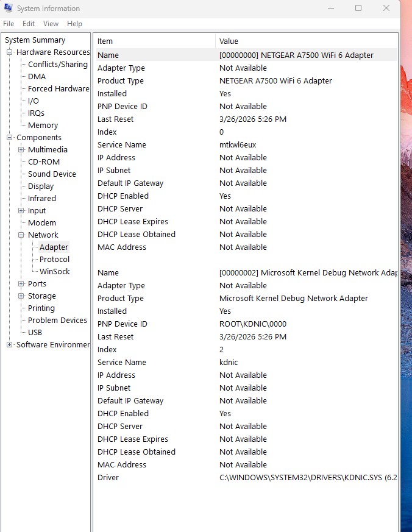Viewport: 412px width, 532px height.
Task: Click the ROOT\KDNIC\0000 device ID value
Action: (253, 324)
